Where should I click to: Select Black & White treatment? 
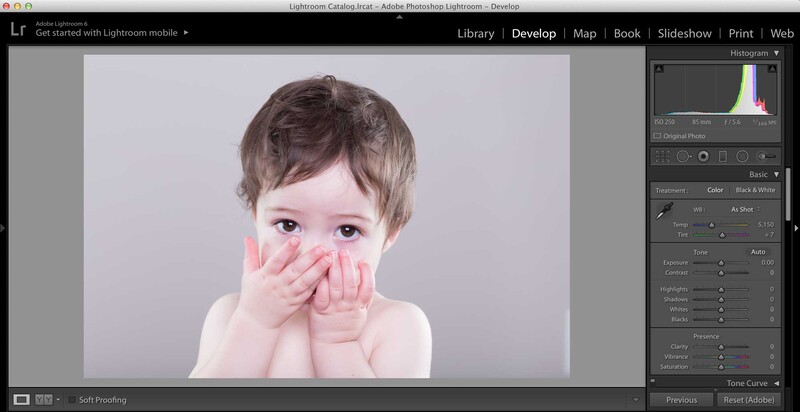pyautogui.click(x=755, y=190)
